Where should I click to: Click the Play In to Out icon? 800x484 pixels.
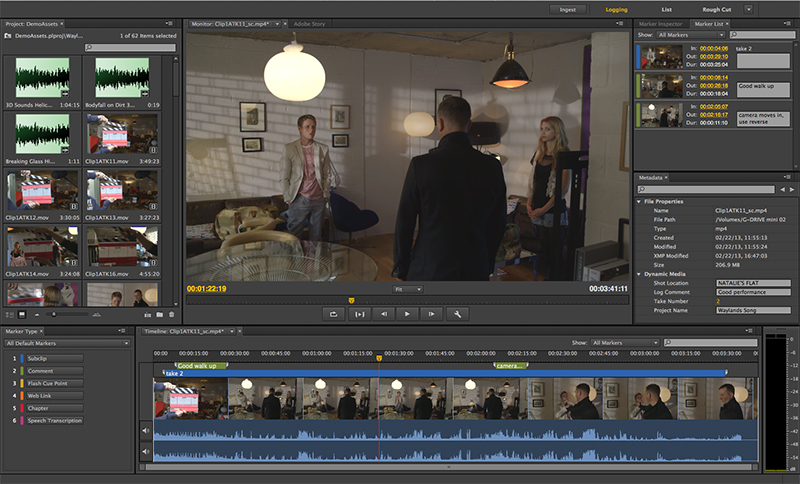tap(359, 314)
